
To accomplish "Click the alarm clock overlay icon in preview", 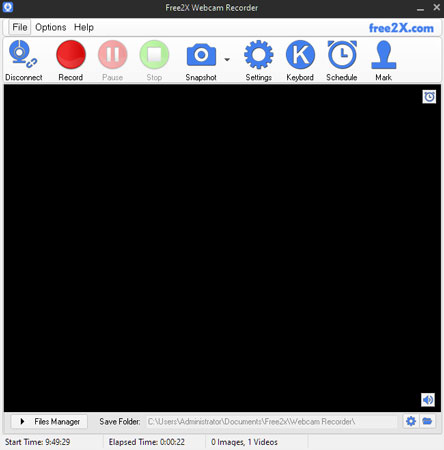I will click(x=429, y=97).
